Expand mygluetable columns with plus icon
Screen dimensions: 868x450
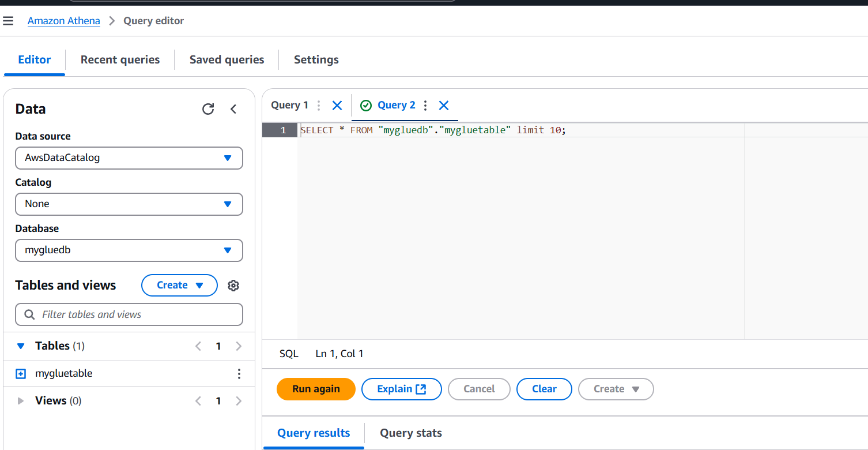pyautogui.click(x=21, y=374)
